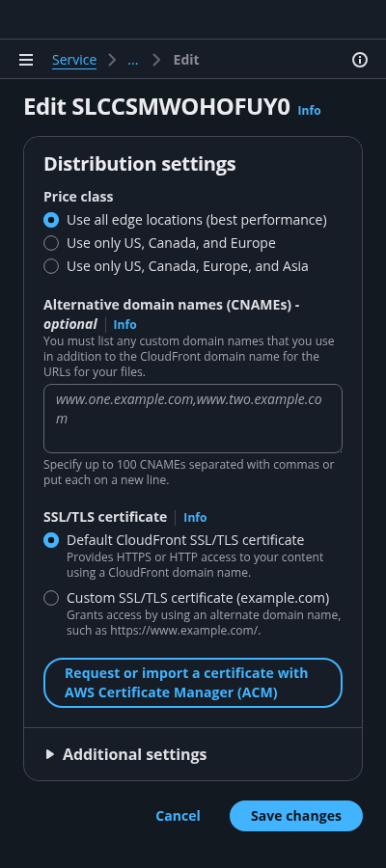Click the Edit breadcrumb item
The width and height of the screenshot is (386, 868).
coord(186,60)
